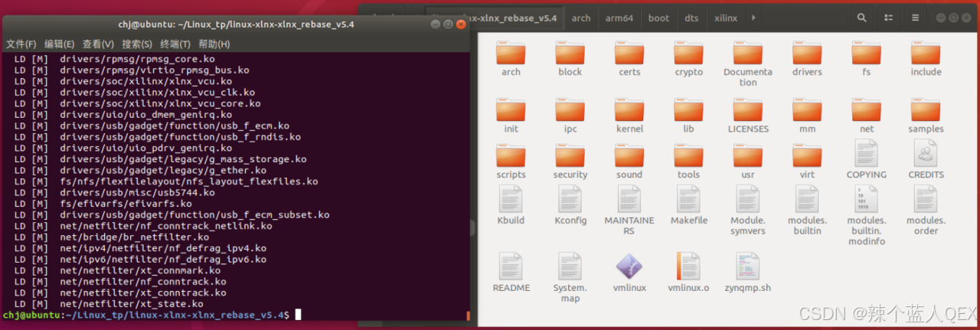Open the kernel folder

(629, 116)
